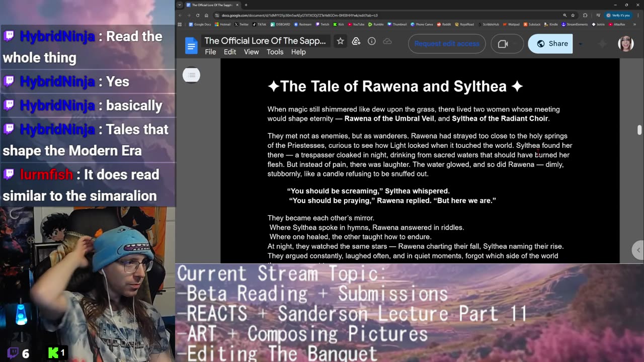Click the add shortcut to Drive icon
This screenshot has width=644, height=362.
(356, 41)
